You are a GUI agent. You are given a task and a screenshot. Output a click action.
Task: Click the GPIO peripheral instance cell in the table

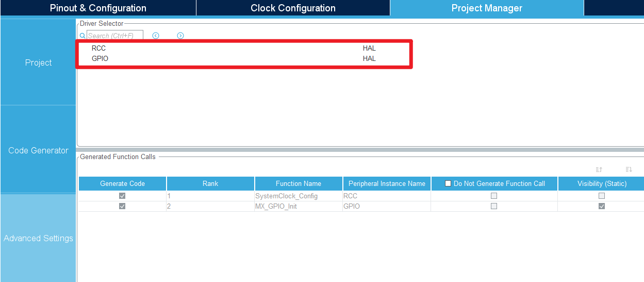click(387, 206)
